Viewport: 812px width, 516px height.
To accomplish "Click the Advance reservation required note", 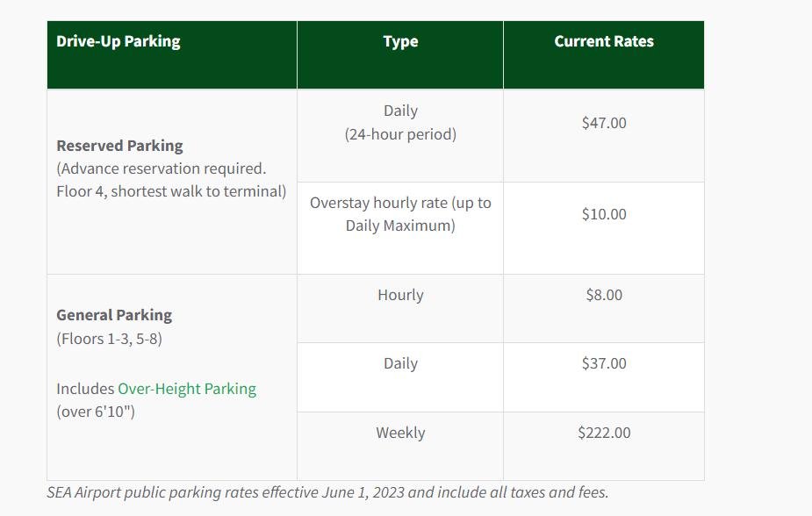I will pos(162,168).
